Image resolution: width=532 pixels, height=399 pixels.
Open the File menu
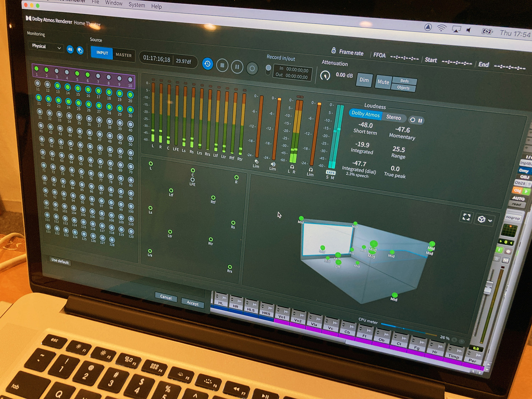pyautogui.click(x=95, y=2)
